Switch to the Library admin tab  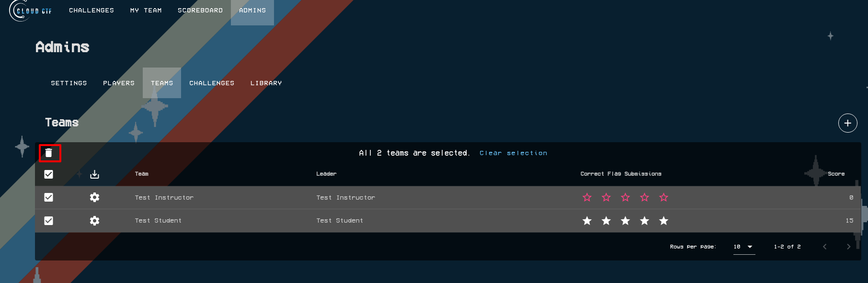tap(266, 83)
